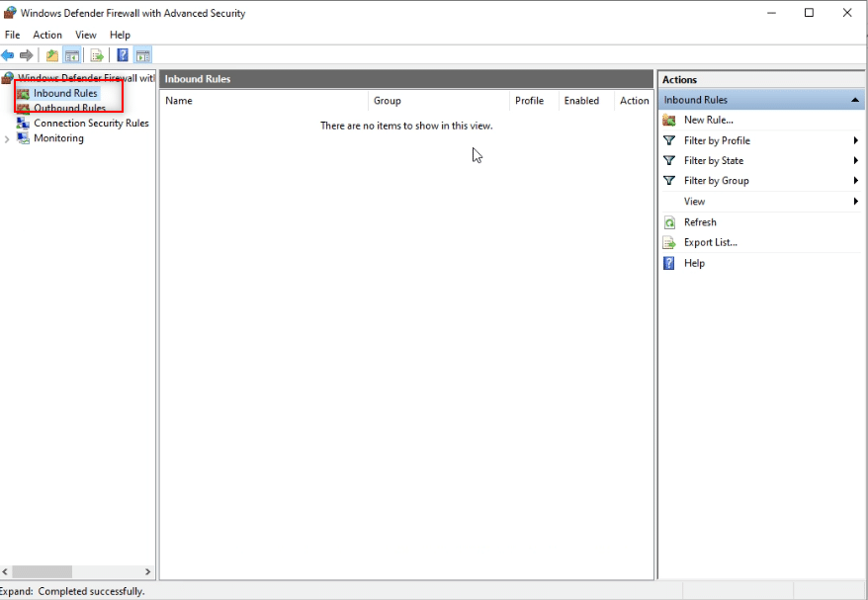Click Export List... in Actions pane
The image size is (868, 600).
coord(711,242)
